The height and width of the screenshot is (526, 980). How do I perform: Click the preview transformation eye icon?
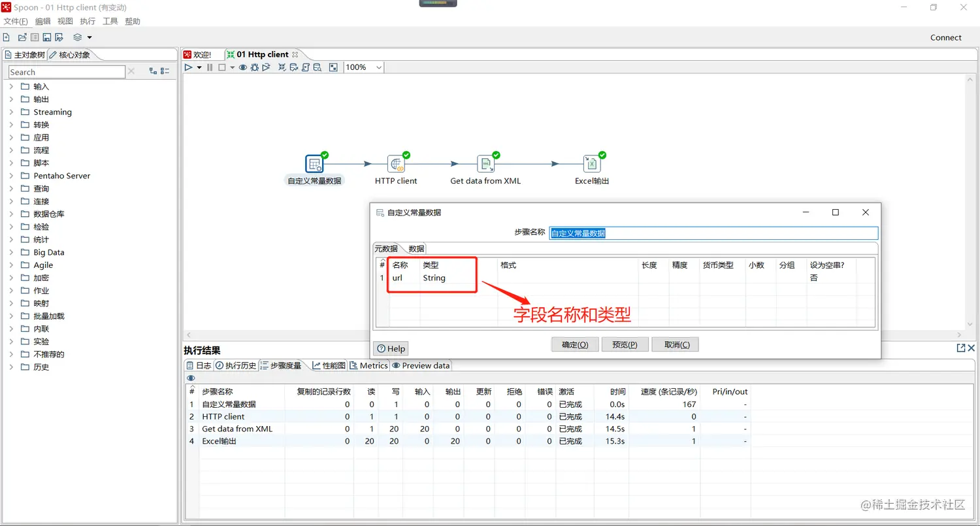(x=243, y=67)
